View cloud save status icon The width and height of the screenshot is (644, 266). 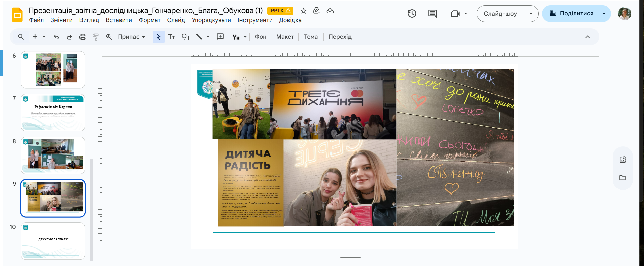click(330, 11)
